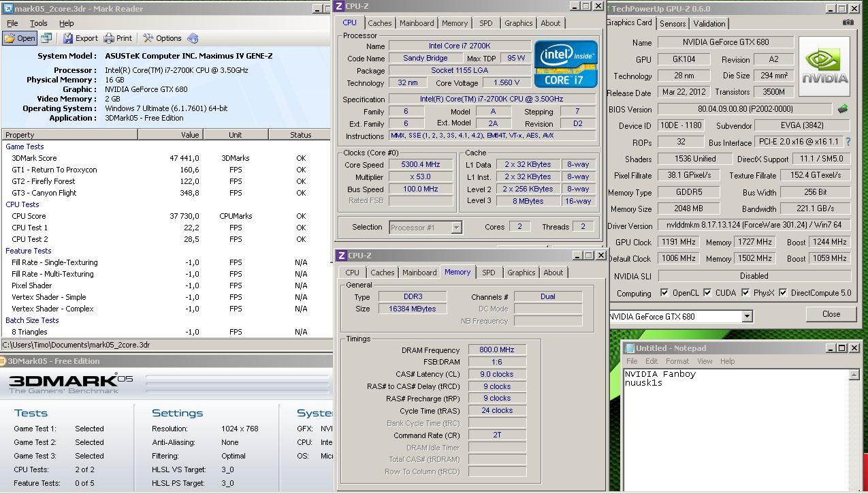Open the Edit menu in Notepad
Viewport: 868px width, 494px height.
pos(652,361)
